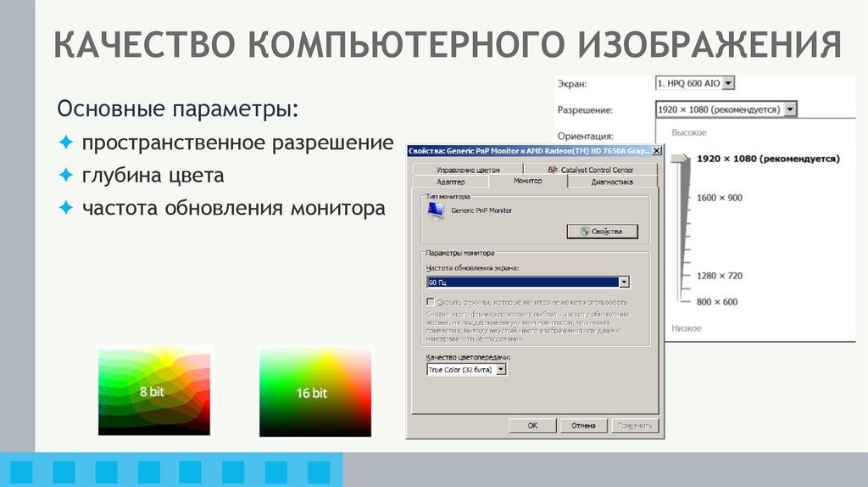Click the 'Высокое' slider label
The width and height of the screenshot is (868, 487).
[x=688, y=133]
